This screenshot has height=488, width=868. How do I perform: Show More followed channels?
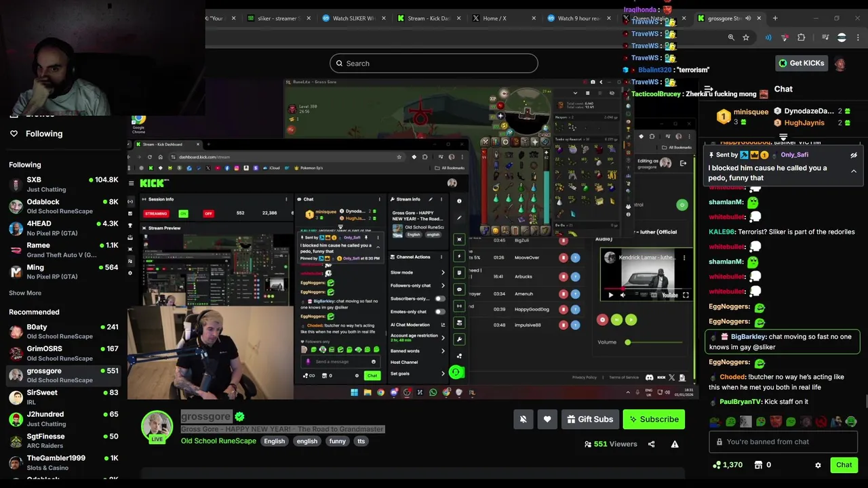[x=25, y=293]
